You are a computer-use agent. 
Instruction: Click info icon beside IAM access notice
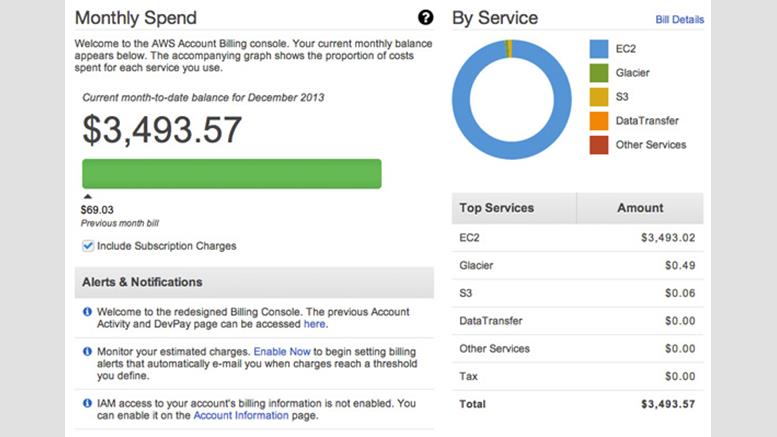pos(87,403)
